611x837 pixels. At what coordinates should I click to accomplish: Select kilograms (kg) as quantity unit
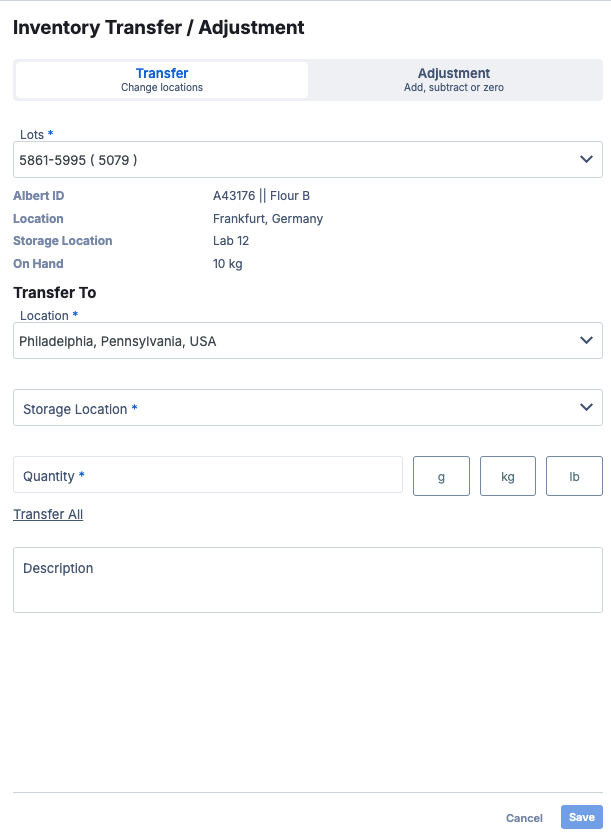pos(508,476)
